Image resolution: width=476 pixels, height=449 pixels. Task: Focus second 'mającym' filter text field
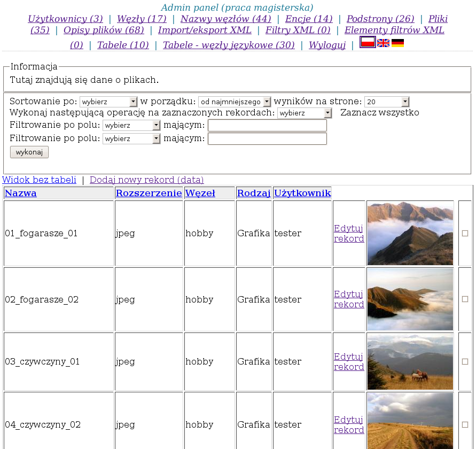click(x=267, y=139)
